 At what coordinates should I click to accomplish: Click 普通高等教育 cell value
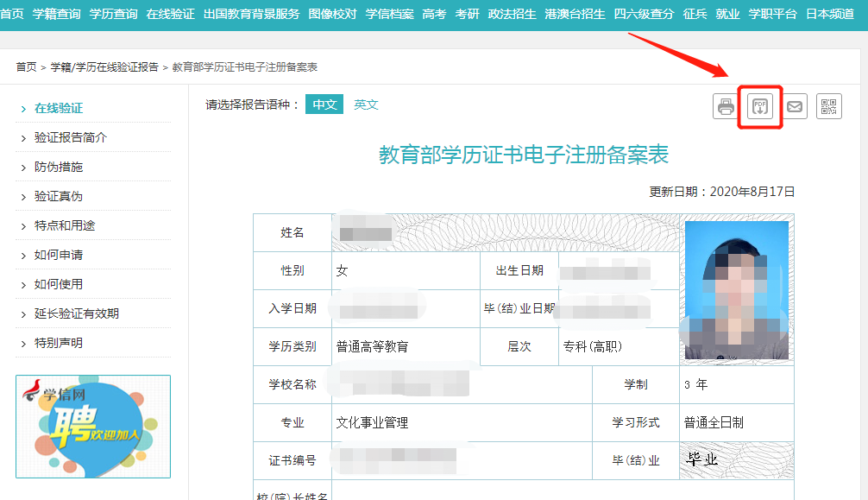tap(373, 347)
